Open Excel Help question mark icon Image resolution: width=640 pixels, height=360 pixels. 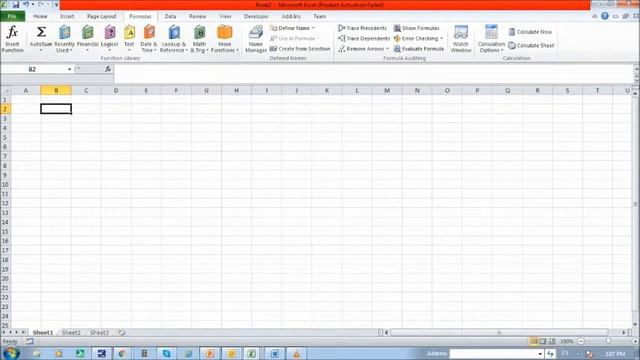point(604,16)
